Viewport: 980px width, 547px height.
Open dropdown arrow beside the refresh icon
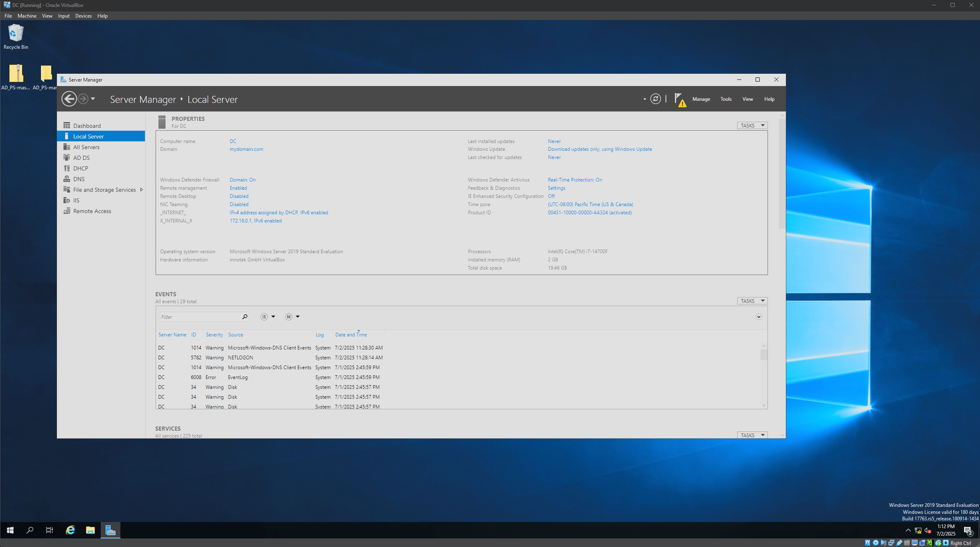(x=645, y=99)
